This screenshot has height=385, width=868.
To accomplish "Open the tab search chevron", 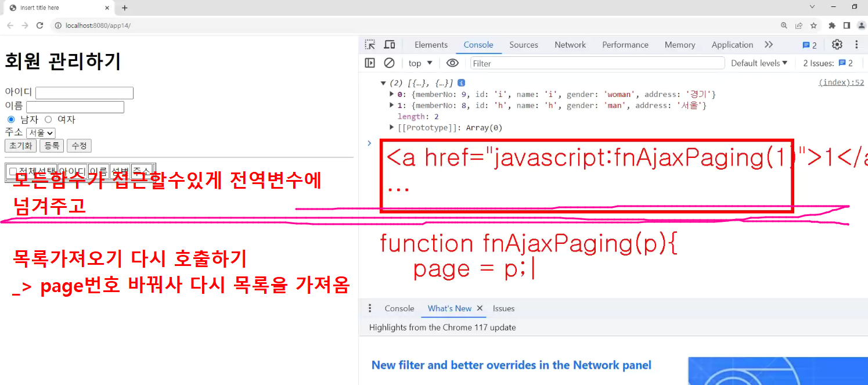I will point(812,6).
